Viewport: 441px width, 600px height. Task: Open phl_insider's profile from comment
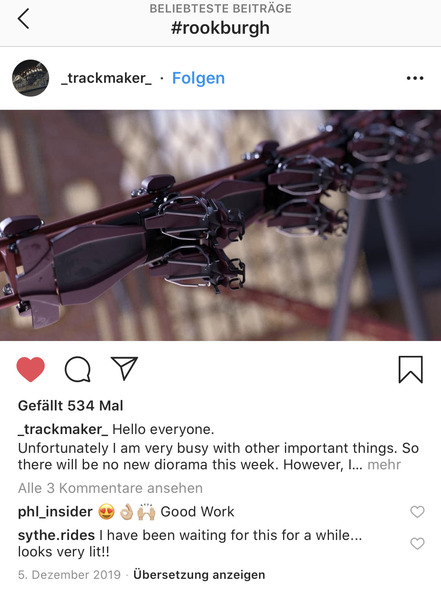point(55,512)
